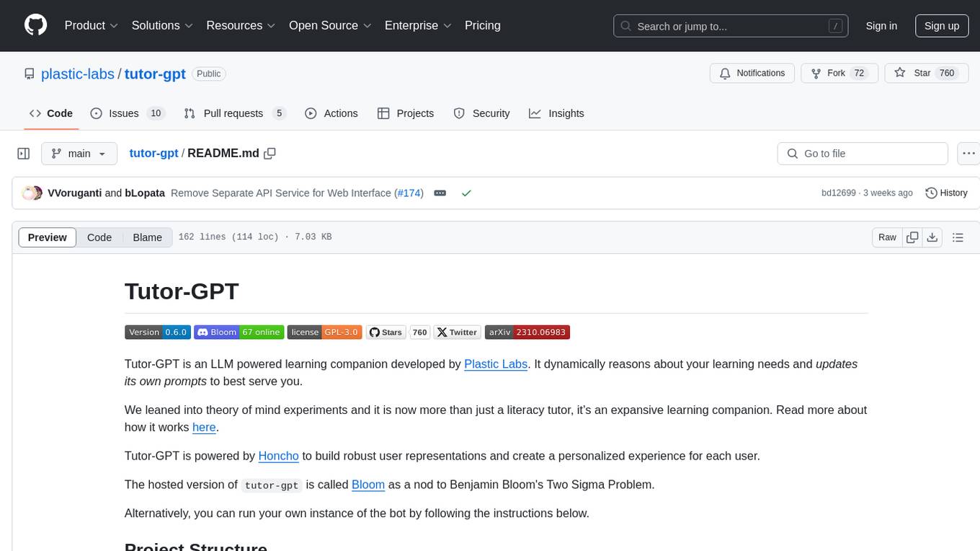Image resolution: width=980 pixels, height=551 pixels.
Task: Open the Raw file view
Action: point(887,237)
